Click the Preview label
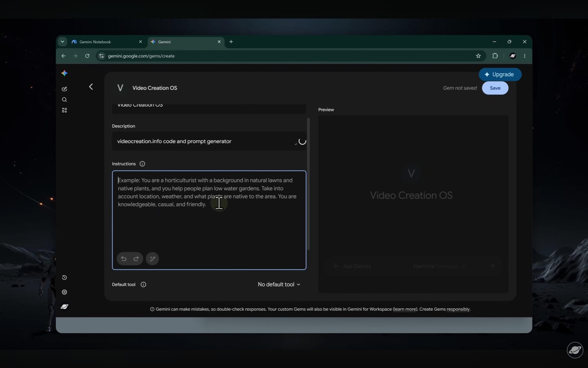The width and height of the screenshot is (588, 368). pyautogui.click(x=326, y=109)
